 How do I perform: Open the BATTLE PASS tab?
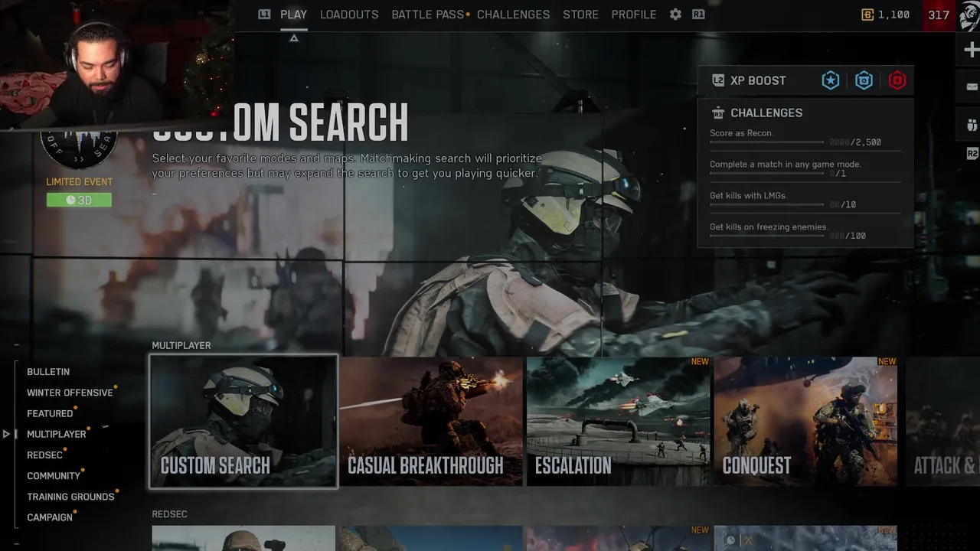point(428,15)
